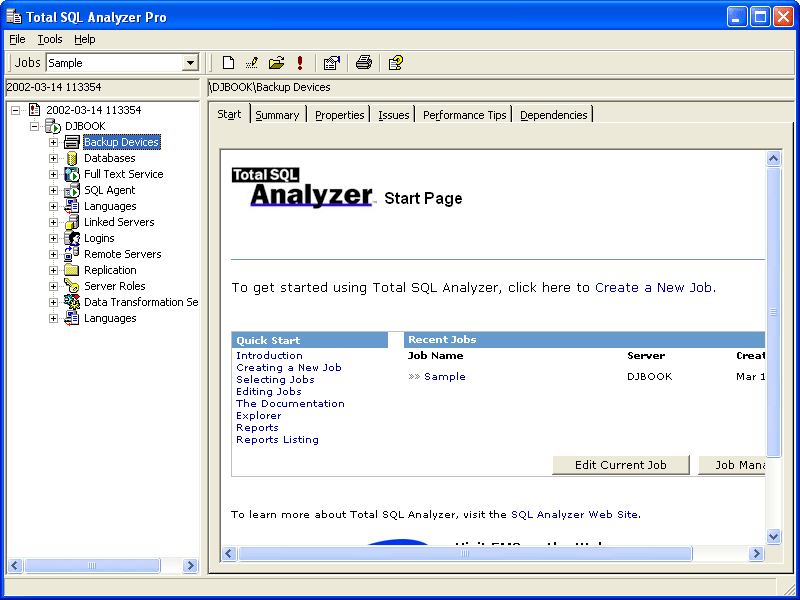Expand the Remote Servers node
800x600 pixels.
(x=54, y=254)
